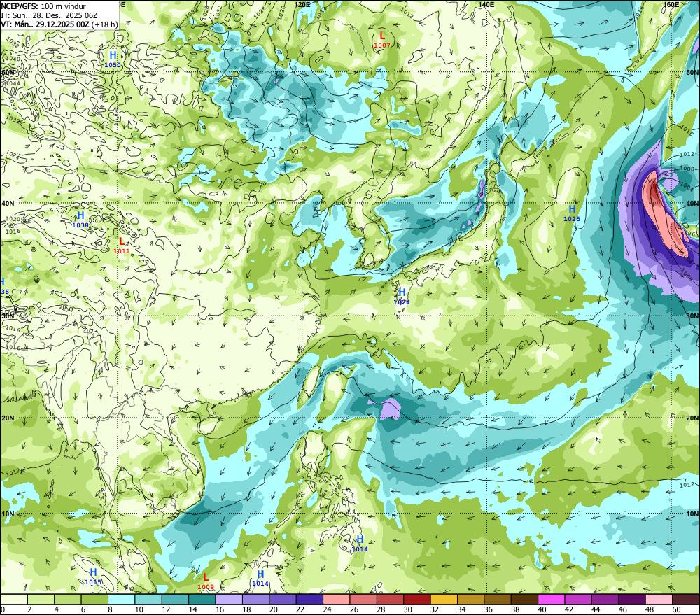The width and height of the screenshot is (700, 615).
Task: Select the 140E longitude label
Action: 486,4
